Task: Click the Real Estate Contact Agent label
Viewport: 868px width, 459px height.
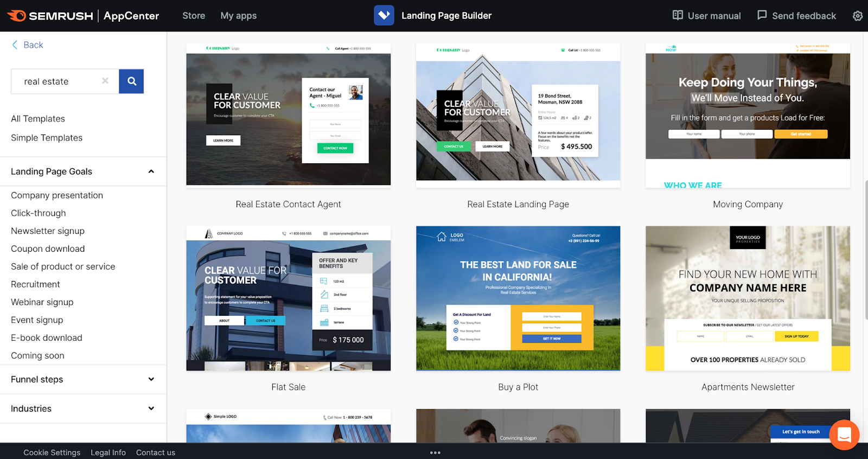Action: tap(289, 204)
